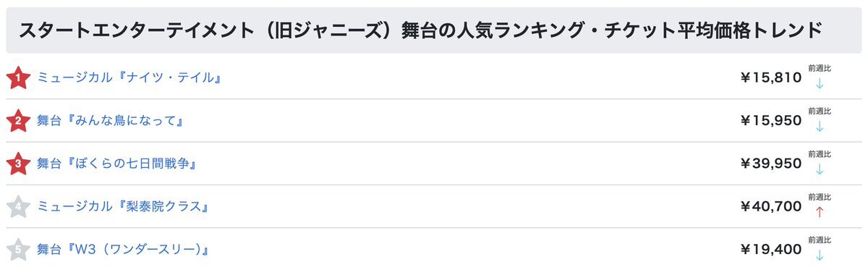Open ミュージカル『ナイツ・テイル』 link

[129, 77]
